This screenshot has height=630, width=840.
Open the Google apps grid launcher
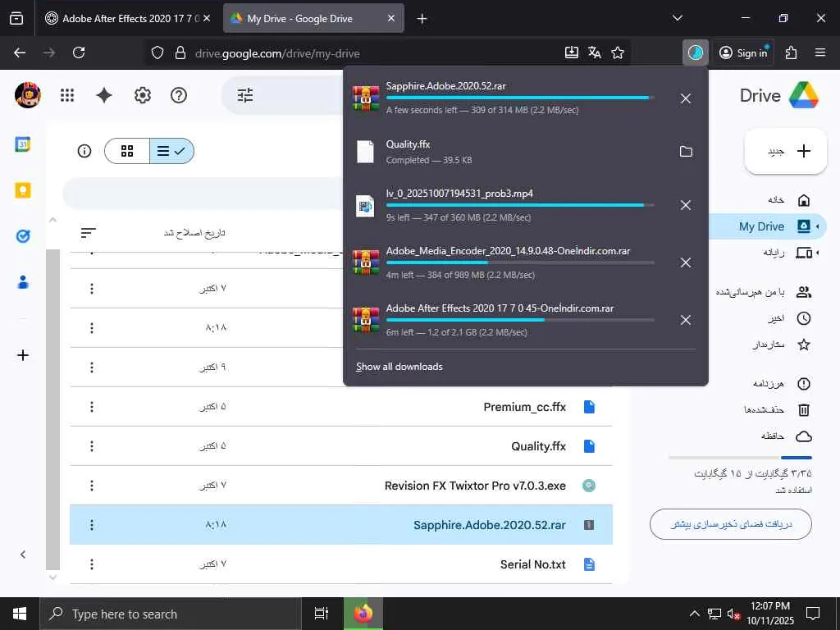[67, 95]
